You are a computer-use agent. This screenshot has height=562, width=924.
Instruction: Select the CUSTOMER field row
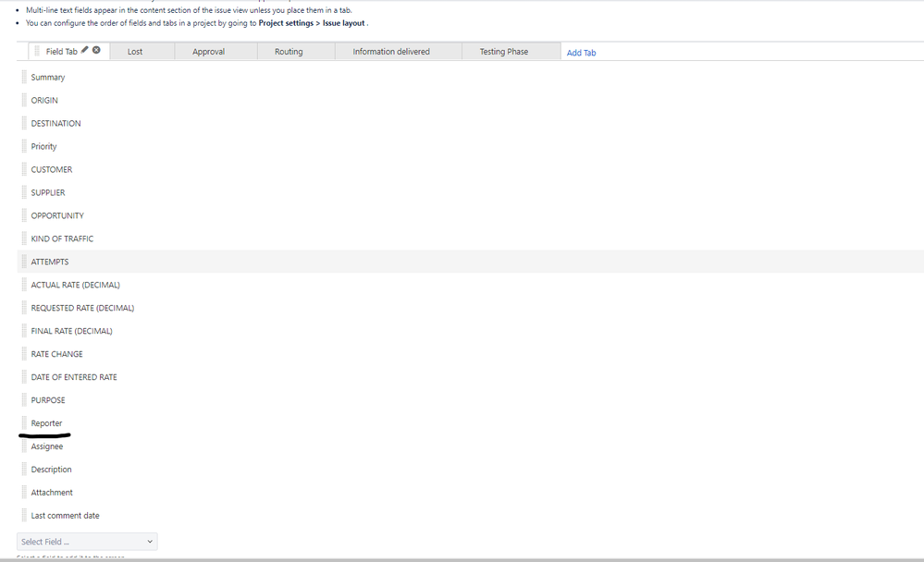coord(470,169)
